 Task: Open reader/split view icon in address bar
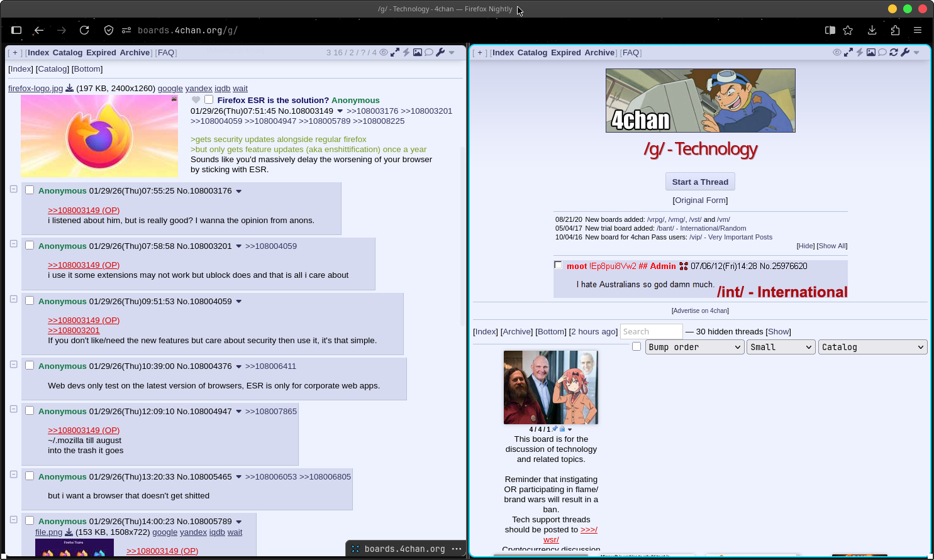click(830, 30)
